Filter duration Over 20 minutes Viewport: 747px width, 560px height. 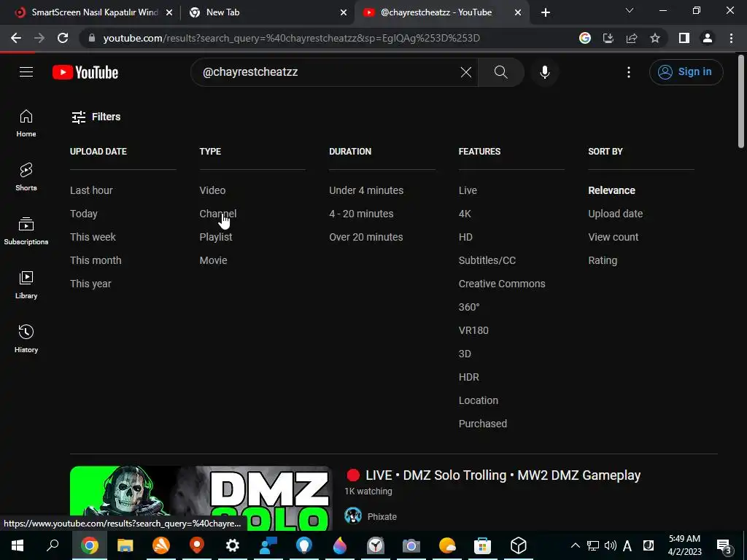(x=366, y=237)
